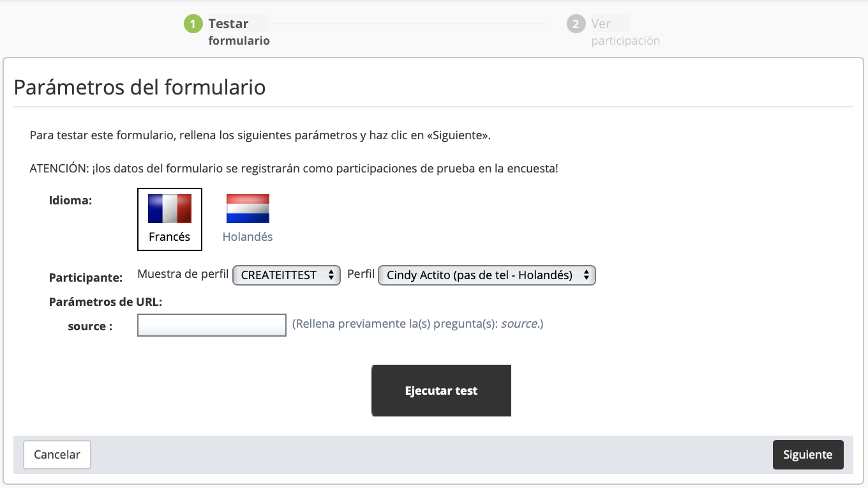Select the Dutch flag icon
This screenshot has height=488, width=868.
pos(248,208)
